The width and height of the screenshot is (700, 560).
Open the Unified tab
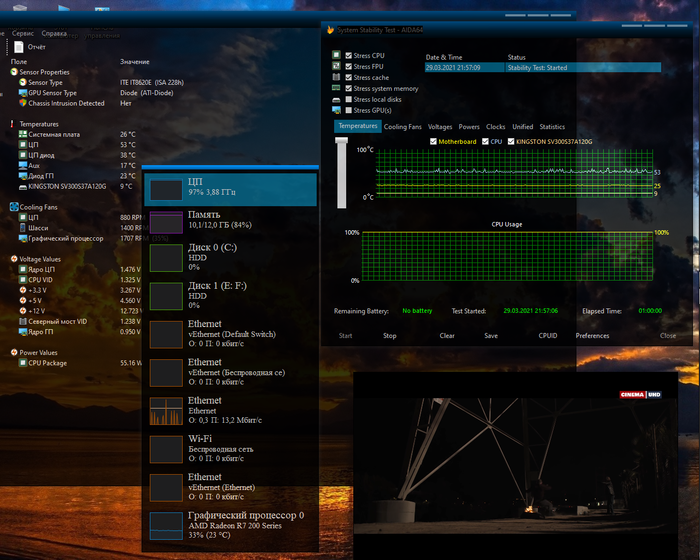(522, 127)
